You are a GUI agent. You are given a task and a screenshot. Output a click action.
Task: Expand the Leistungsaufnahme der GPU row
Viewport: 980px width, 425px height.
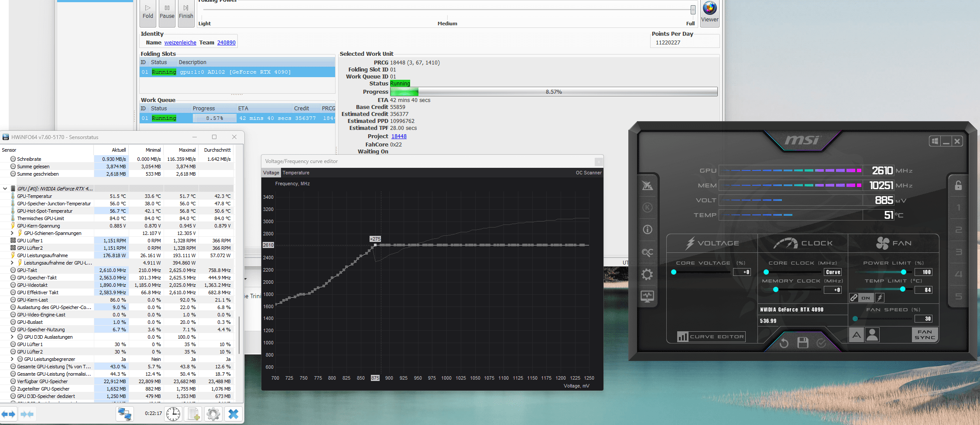[12, 263]
